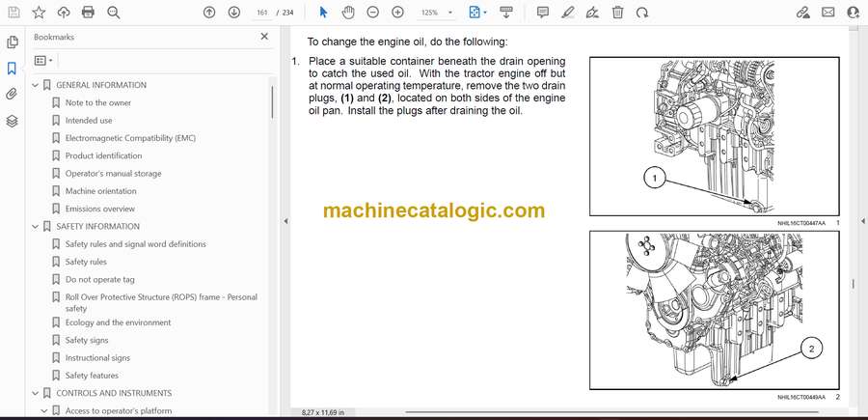Click the fit page view icon
Image resolution: width=868 pixels, height=420 pixels.
tap(475, 13)
